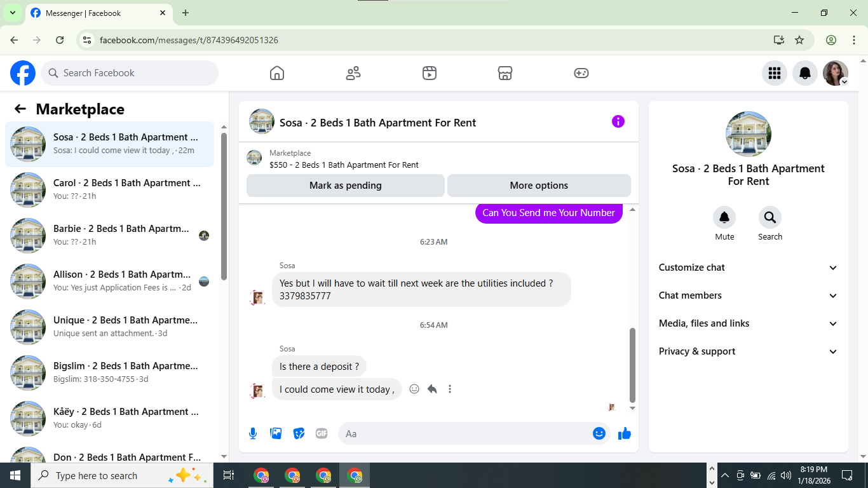Open more options dots beside last message
Image resolution: width=868 pixels, height=488 pixels.
click(x=450, y=389)
